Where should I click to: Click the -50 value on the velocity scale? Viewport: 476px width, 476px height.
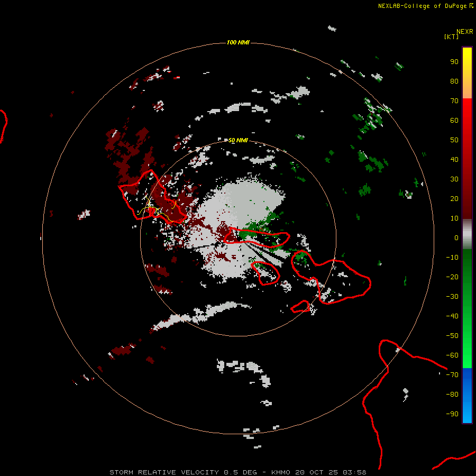coord(452,336)
